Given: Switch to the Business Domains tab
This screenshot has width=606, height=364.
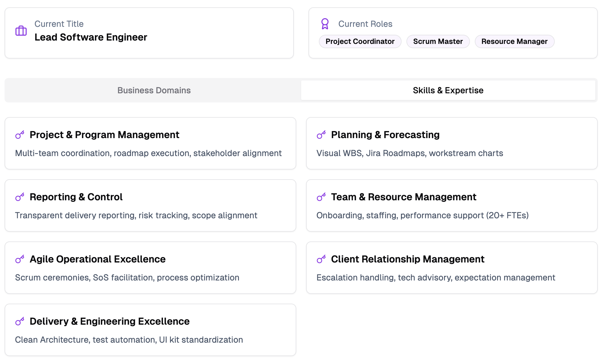Looking at the screenshot, I should click(154, 90).
